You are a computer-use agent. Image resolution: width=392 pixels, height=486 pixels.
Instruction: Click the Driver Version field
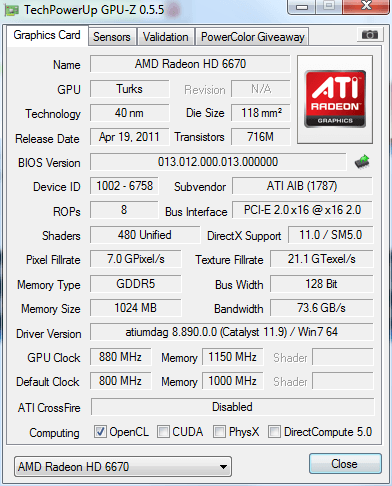(x=232, y=332)
